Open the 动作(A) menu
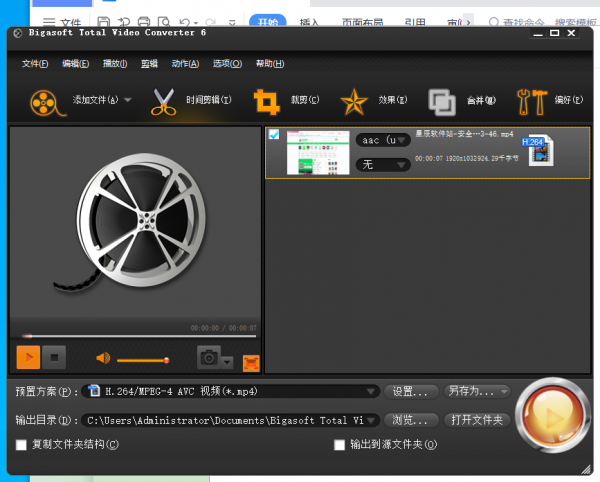Screen dimensions: 600x482 (185, 64)
